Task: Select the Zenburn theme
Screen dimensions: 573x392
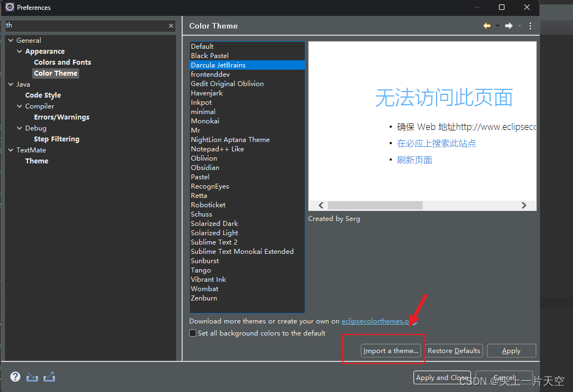Action: click(x=247, y=298)
